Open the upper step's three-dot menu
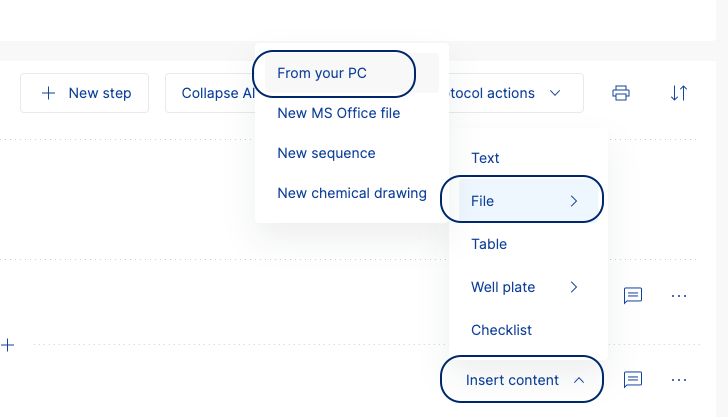Viewport: 728px width, 417px height. pos(679,295)
